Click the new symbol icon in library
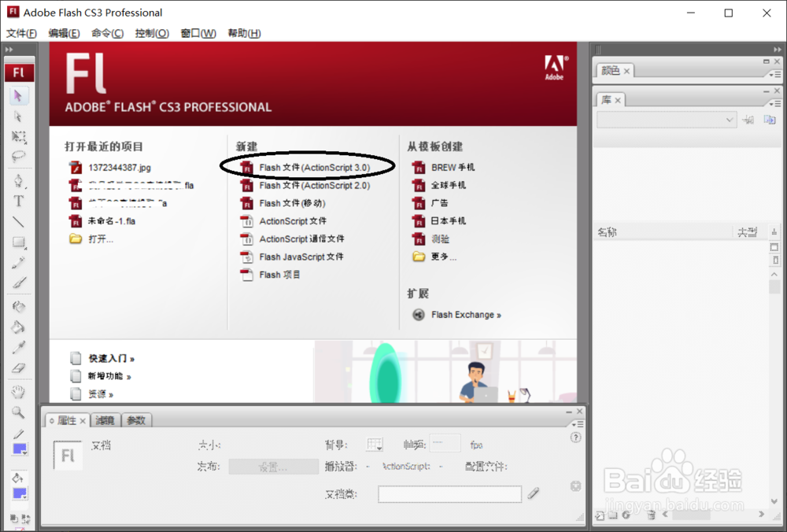The image size is (787, 532). tap(600, 515)
